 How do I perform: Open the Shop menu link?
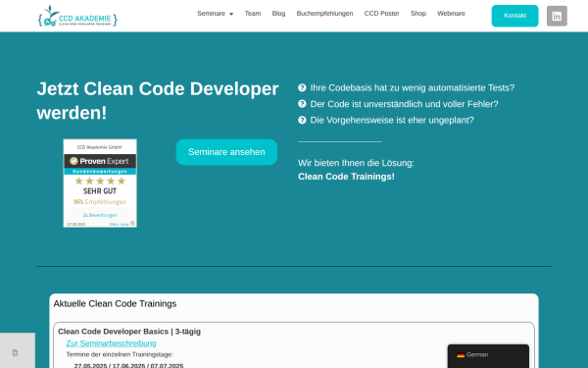click(418, 14)
